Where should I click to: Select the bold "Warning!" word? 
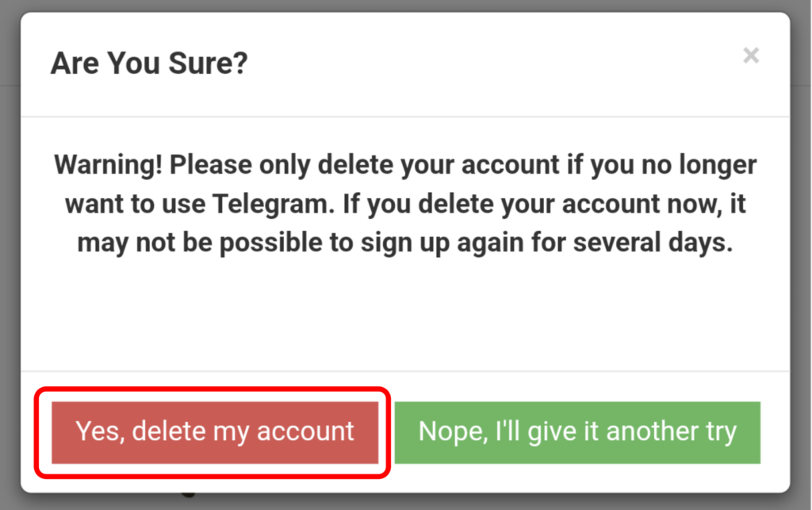(108, 166)
